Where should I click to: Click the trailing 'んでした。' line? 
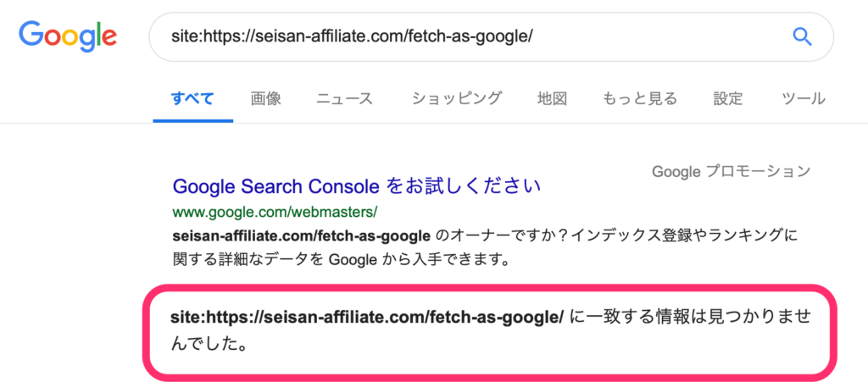point(208,346)
